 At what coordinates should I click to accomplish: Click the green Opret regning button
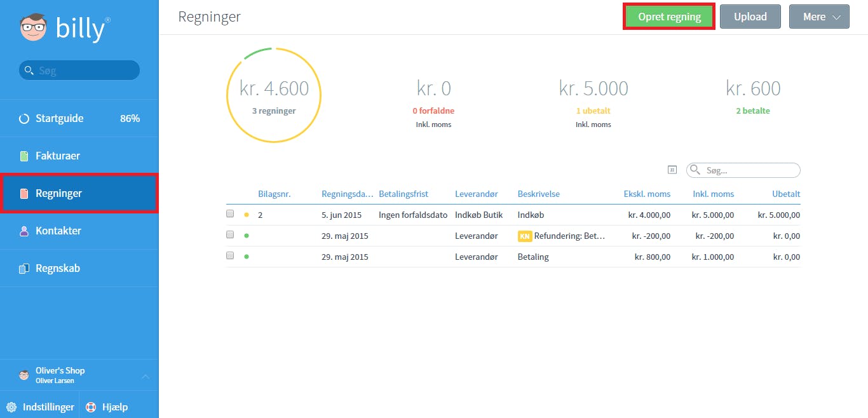click(x=669, y=17)
